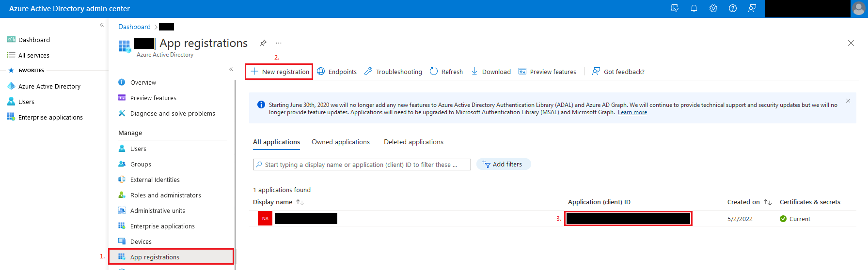This screenshot has width=868, height=270.
Task: Collapse the resource menu panel
Action: pyautogui.click(x=231, y=69)
